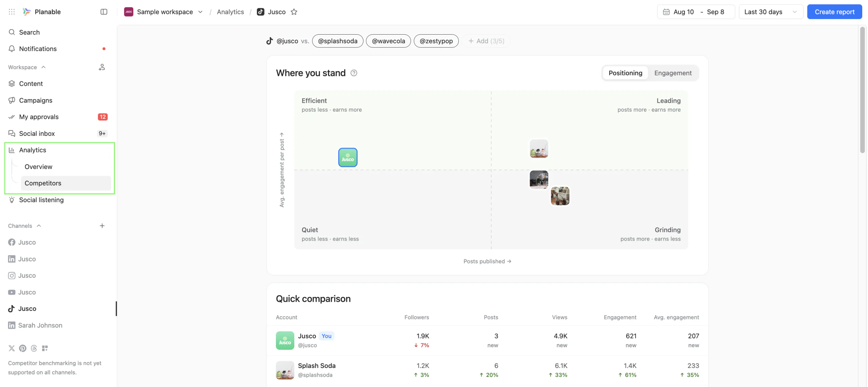The height and width of the screenshot is (387, 868).
Task: Click the Create report button
Action: point(834,12)
